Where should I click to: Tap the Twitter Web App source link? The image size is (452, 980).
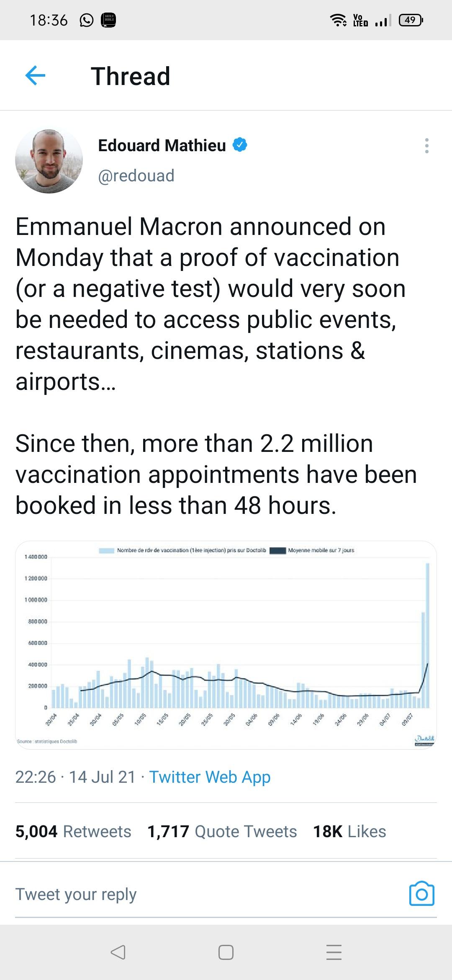210,777
